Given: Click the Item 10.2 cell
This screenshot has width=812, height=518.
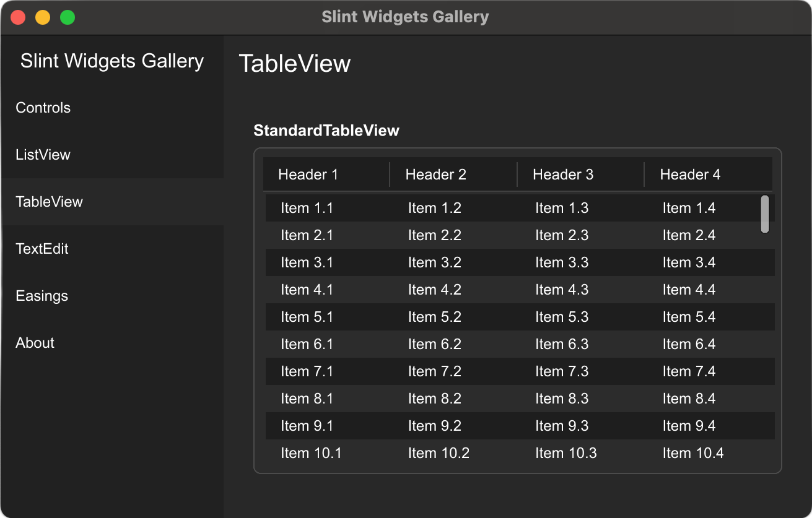Looking at the screenshot, I should click(x=439, y=453).
